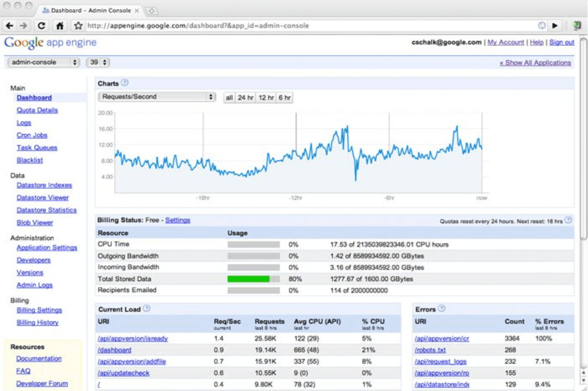Open My Account link
The width and height of the screenshot is (588, 391).
(506, 42)
